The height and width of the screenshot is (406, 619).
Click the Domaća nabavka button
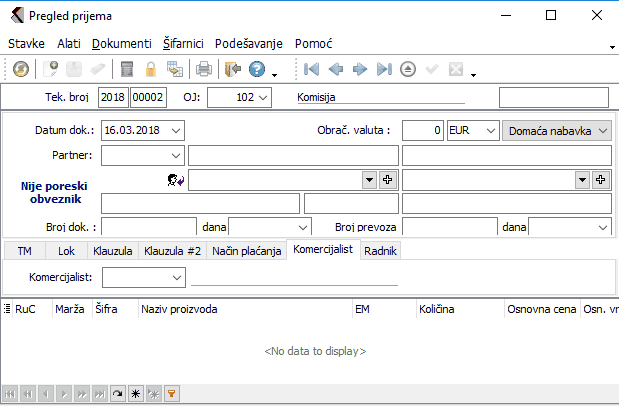(x=556, y=130)
